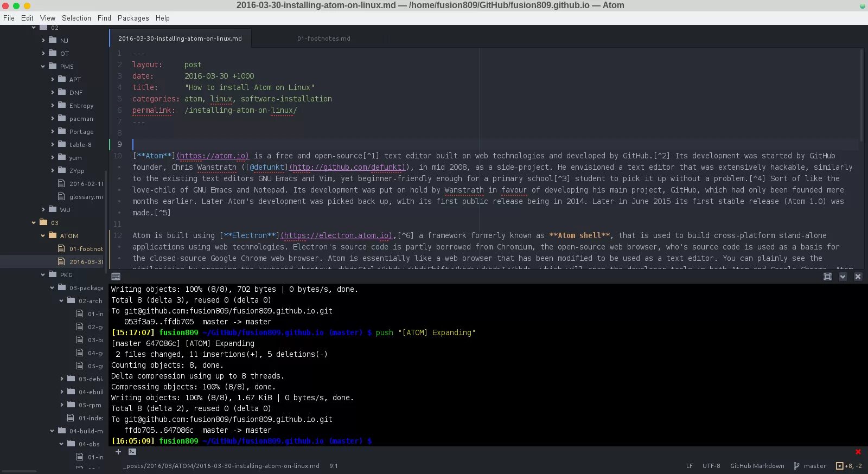The height and width of the screenshot is (474, 868).
Task: Expand the WU folder chevron
Action: click(x=43, y=209)
